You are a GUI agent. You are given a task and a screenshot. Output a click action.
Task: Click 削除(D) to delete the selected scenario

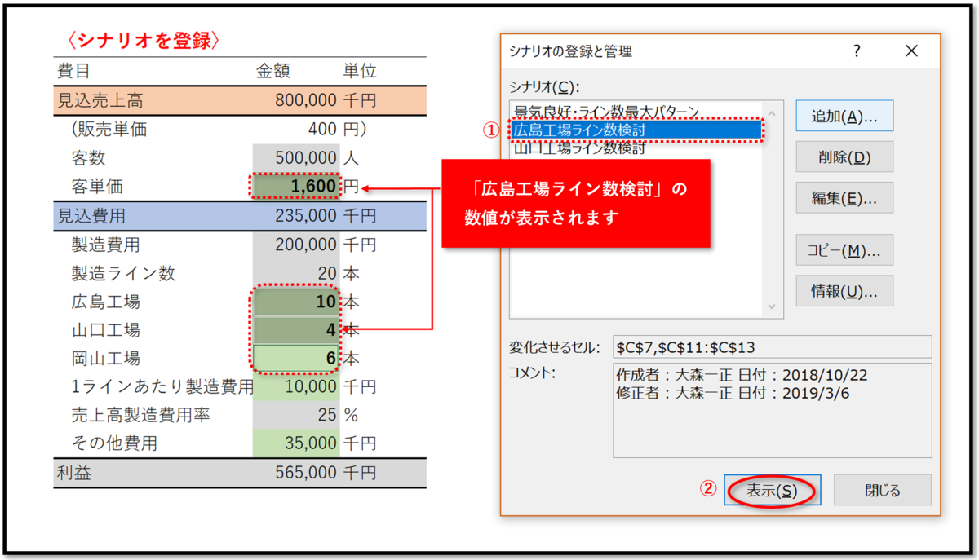(844, 156)
